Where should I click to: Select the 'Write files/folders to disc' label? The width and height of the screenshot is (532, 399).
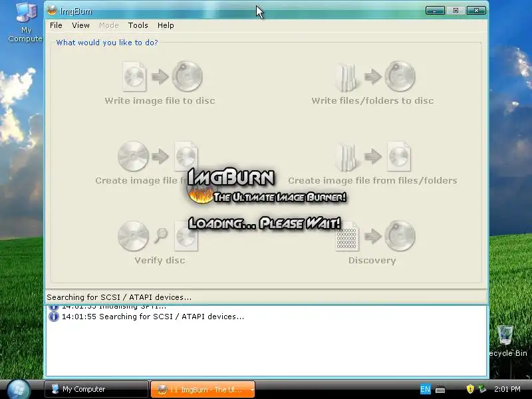tap(372, 101)
